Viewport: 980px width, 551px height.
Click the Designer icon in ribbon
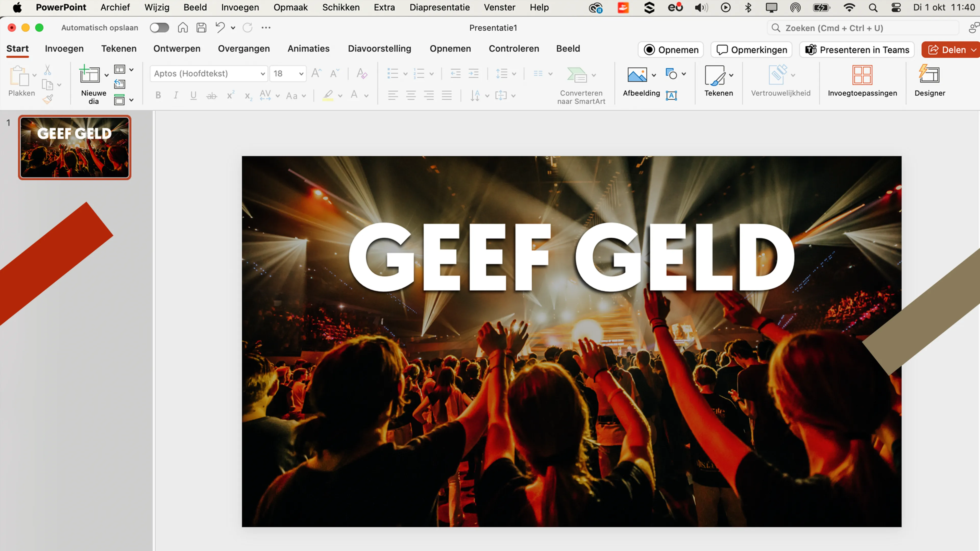tap(929, 74)
